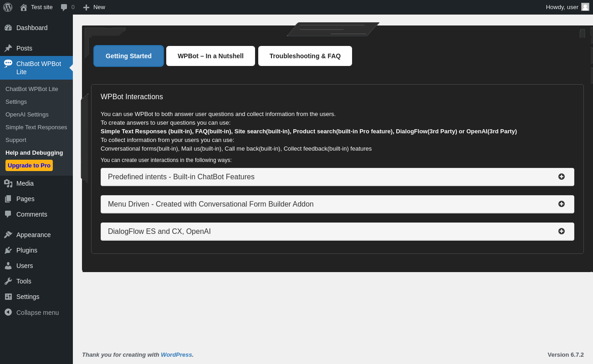Open Pages in the sidebar
Image resolution: width=593 pixels, height=364 pixels.
coord(26,199)
